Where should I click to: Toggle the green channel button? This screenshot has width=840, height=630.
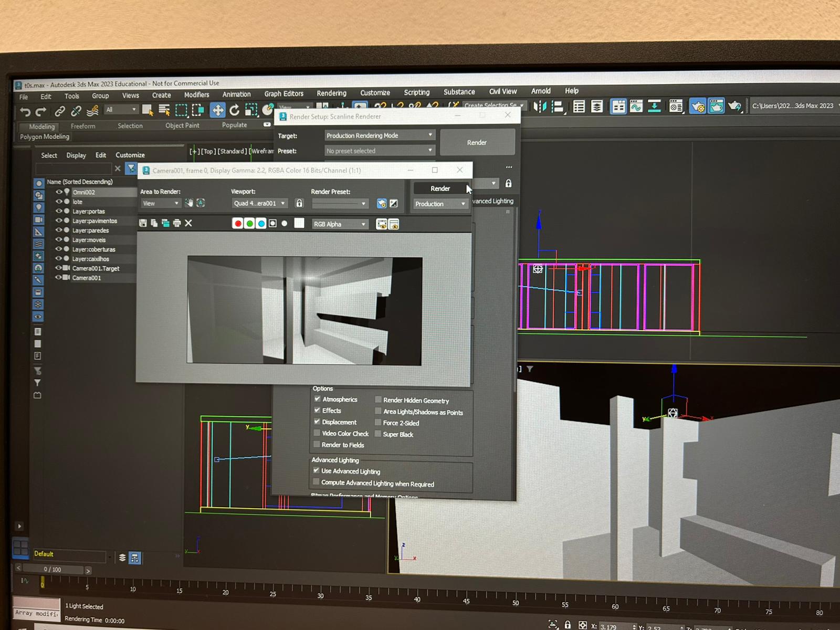click(x=250, y=224)
